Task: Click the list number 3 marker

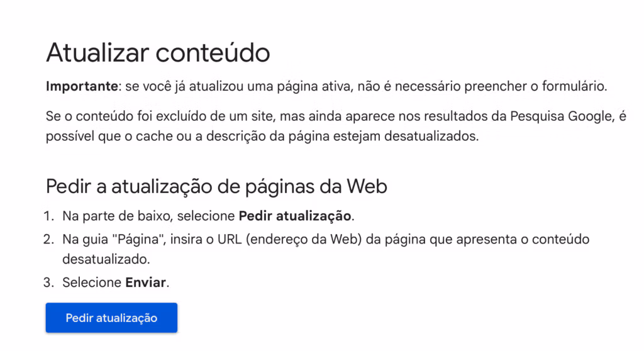Action: point(48,282)
